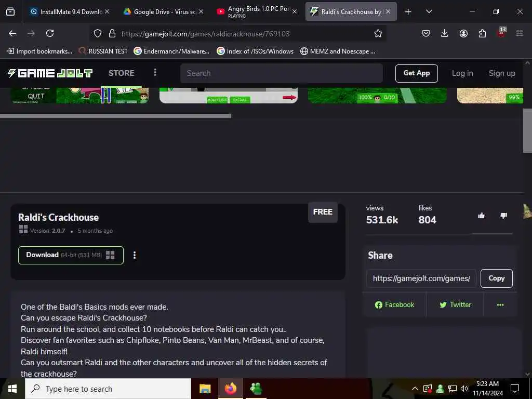Viewport: 532px width, 399px height.
Task: Close the Google Drive tab
Action: [201, 11]
